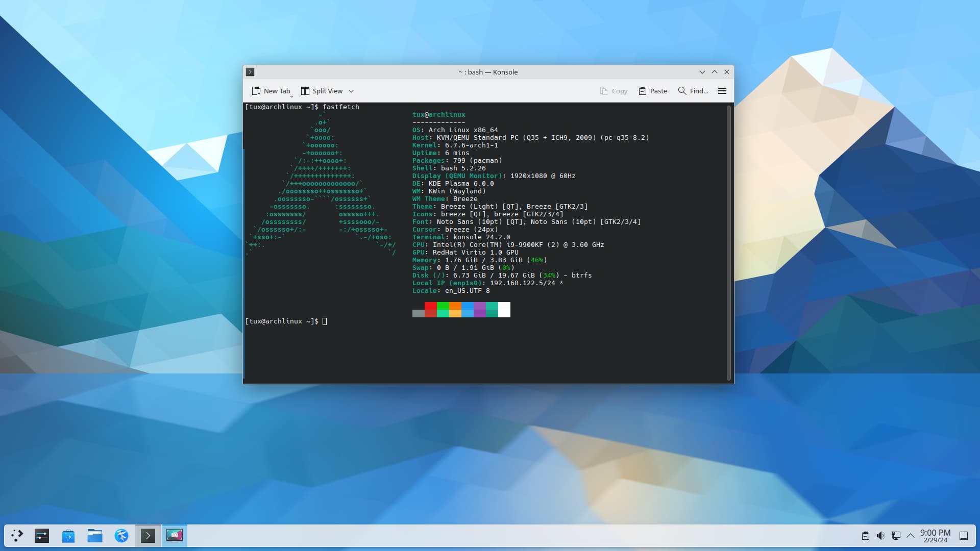Viewport: 980px width, 551px height.
Task: Open the clock showing 9:00 PM
Action: 935,536
